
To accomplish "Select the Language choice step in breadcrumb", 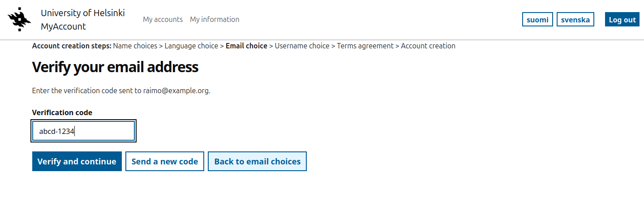I will click(191, 46).
